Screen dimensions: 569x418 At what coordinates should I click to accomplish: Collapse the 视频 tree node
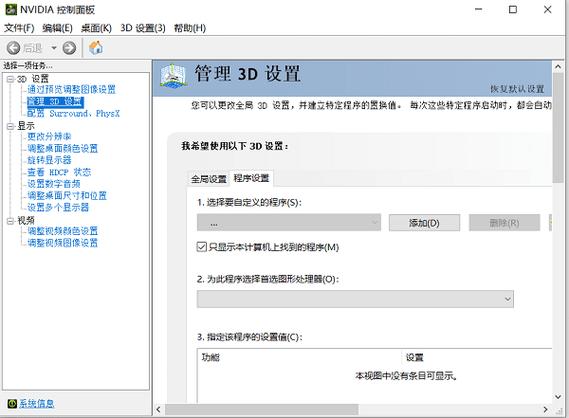(11, 220)
